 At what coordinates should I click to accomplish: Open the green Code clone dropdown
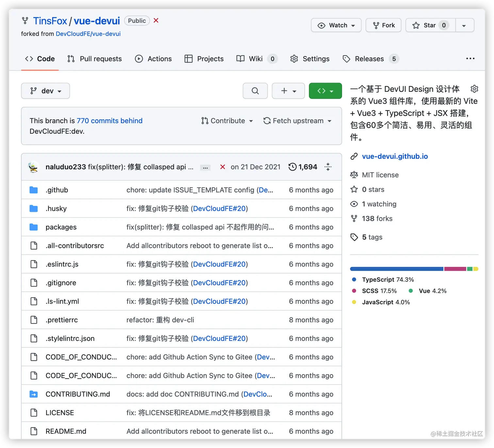(325, 91)
